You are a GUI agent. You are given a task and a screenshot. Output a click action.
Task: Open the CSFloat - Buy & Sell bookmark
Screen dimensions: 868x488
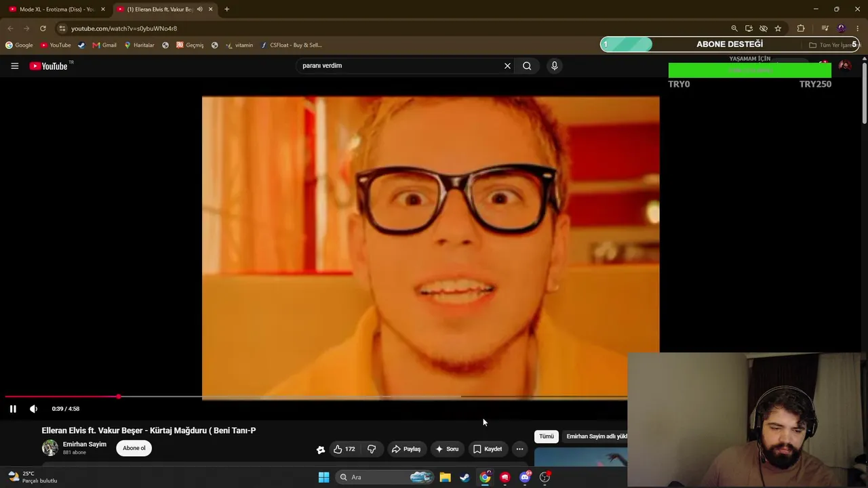[292, 45]
